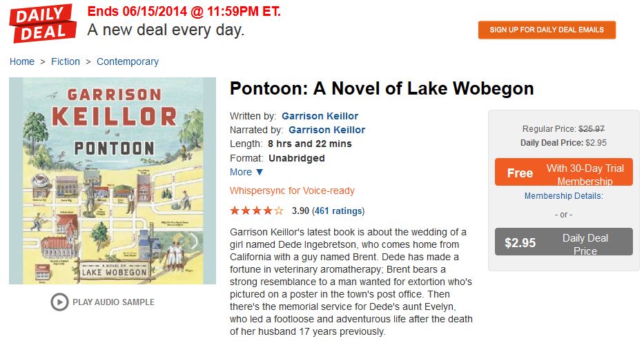Click the Whispersync for Voice-ready text
644x341 pixels.
[x=292, y=191]
